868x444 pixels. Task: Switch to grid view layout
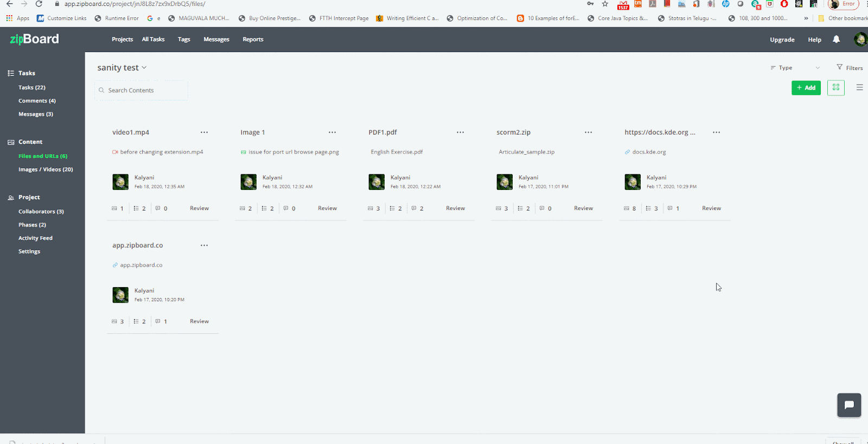[x=836, y=87]
